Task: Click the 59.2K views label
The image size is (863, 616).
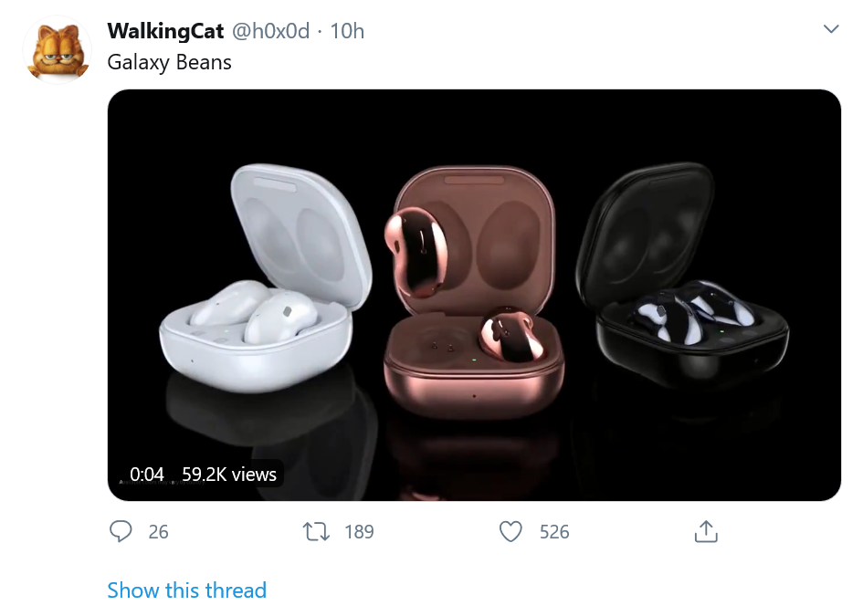Action: pyautogui.click(x=229, y=475)
